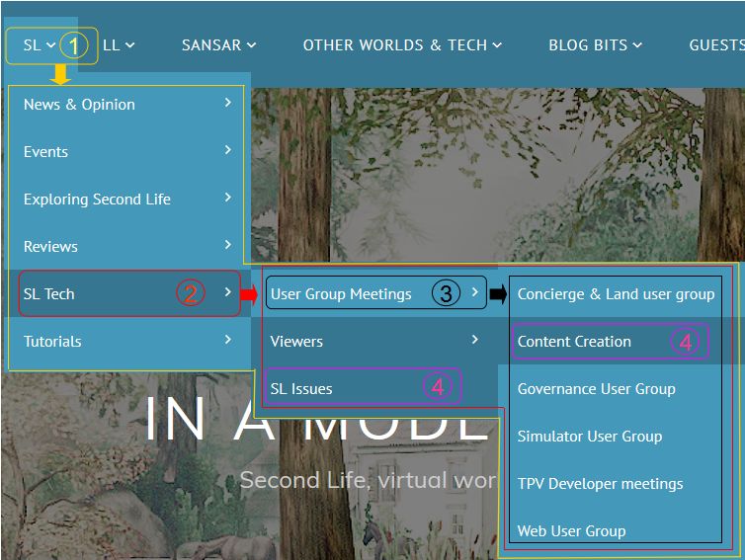Expand the Reviews submenu chevron

[228, 245]
